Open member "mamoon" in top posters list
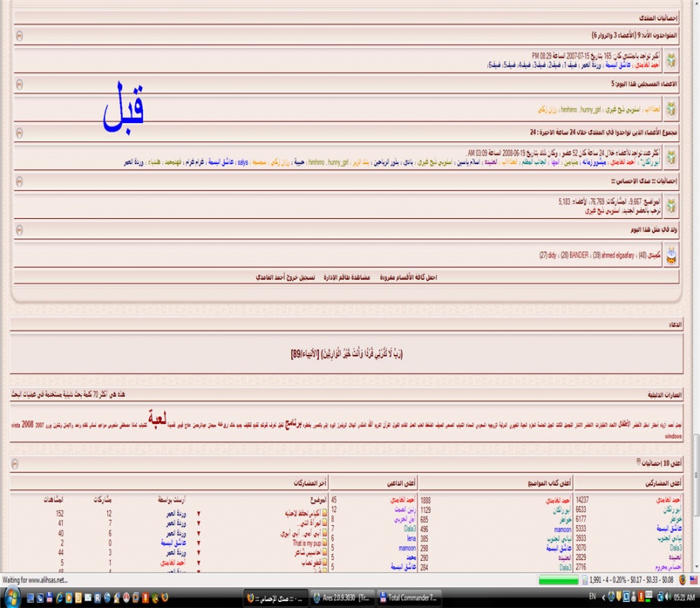700x608 pixels. 562,527
